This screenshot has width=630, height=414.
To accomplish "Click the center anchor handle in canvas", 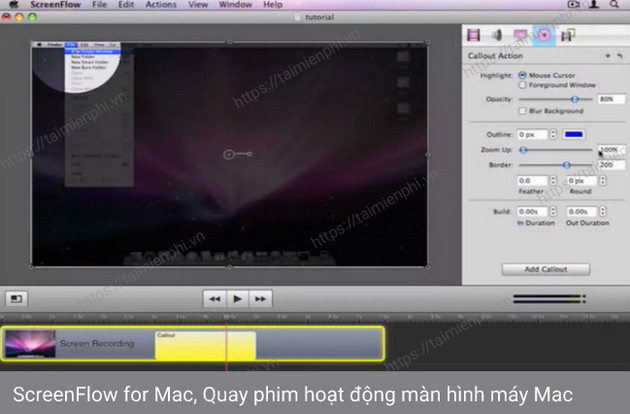I will pyautogui.click(x=229, y=154).
